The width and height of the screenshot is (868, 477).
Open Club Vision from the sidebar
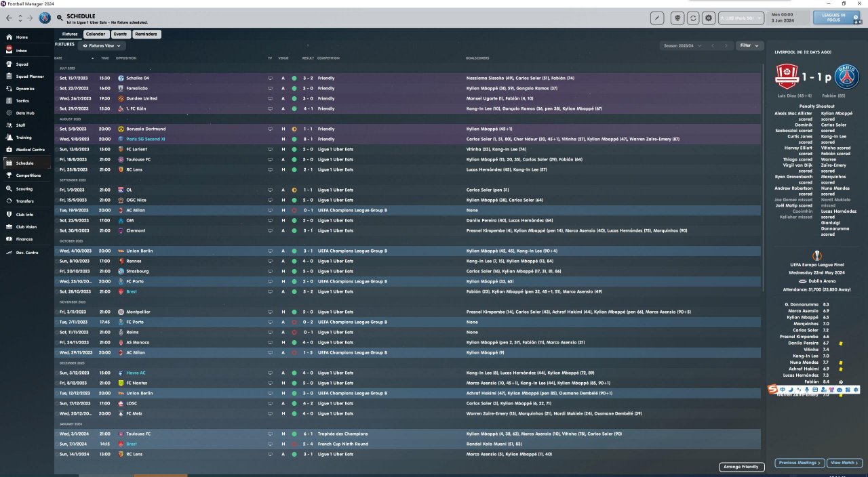point(26,227)
